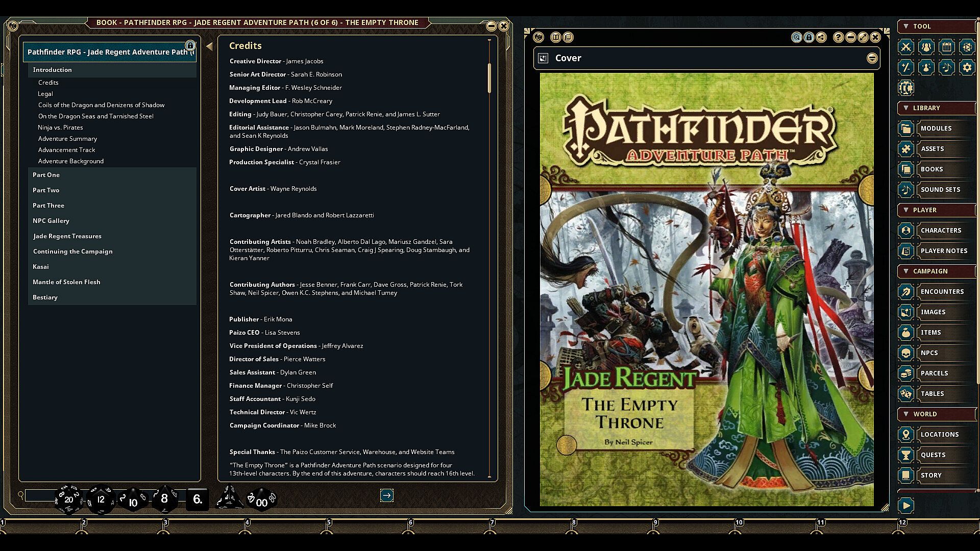Click the Locations pin icon
This screenshot has width=980, height=551.
pyautogui.click(x=906, y=435)
